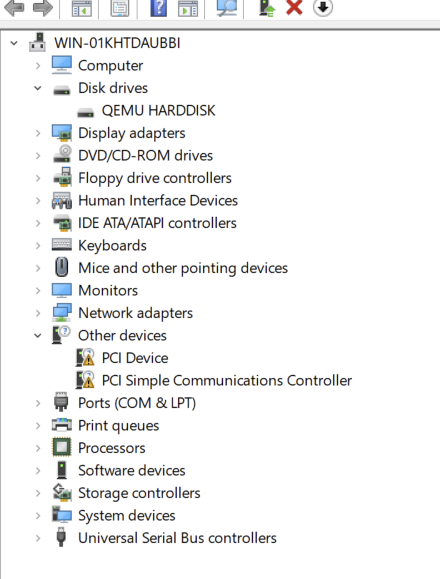Select the QEMU HARDDISK device
440x579 pixels.
[x=158, y=110]
